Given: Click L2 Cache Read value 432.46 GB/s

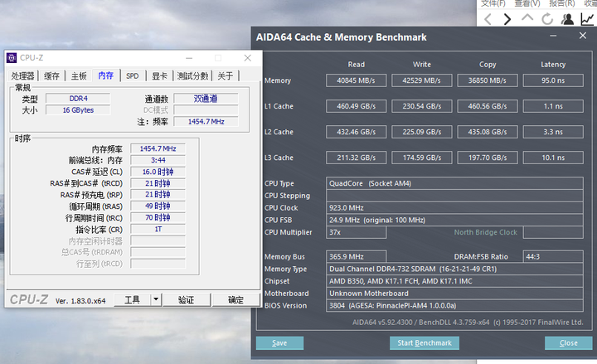Looking at the screenshot, I should pyautogui.click(x=356, y=132).
